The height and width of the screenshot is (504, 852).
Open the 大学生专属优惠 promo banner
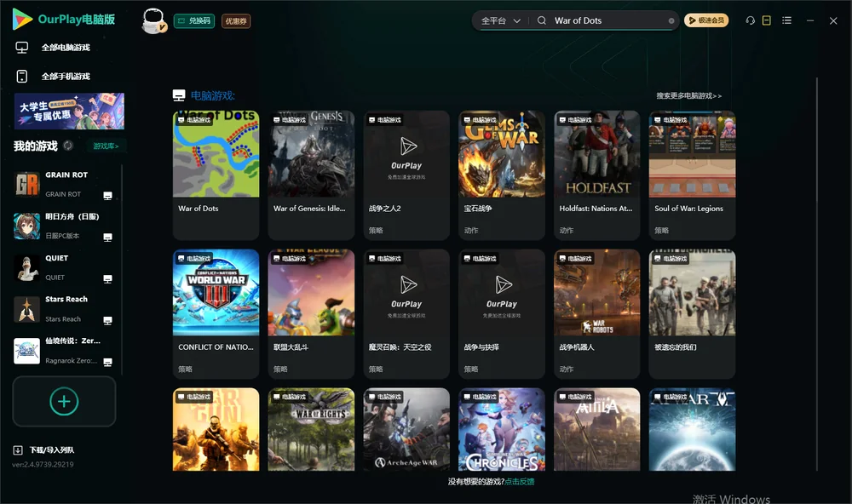coord(69,111)
